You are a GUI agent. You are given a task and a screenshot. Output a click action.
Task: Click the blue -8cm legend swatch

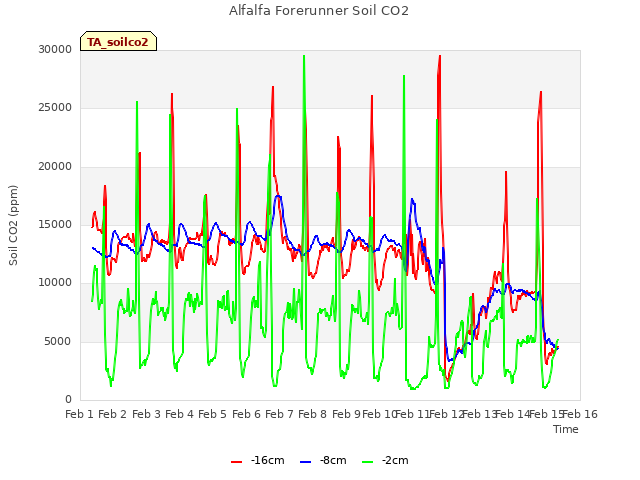click(305, 462)
